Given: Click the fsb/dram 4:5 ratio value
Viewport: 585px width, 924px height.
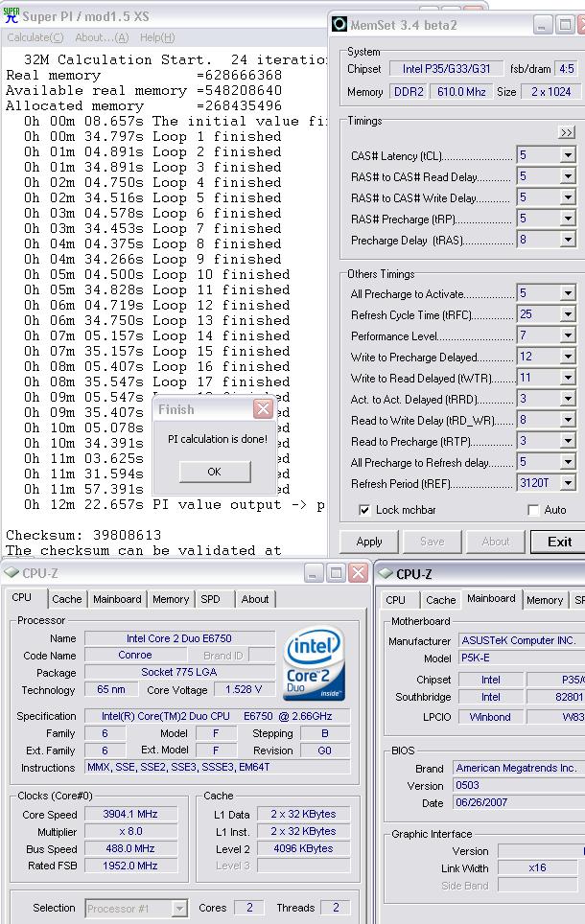Looking at the screenshot, I should (x=566, y=68).
